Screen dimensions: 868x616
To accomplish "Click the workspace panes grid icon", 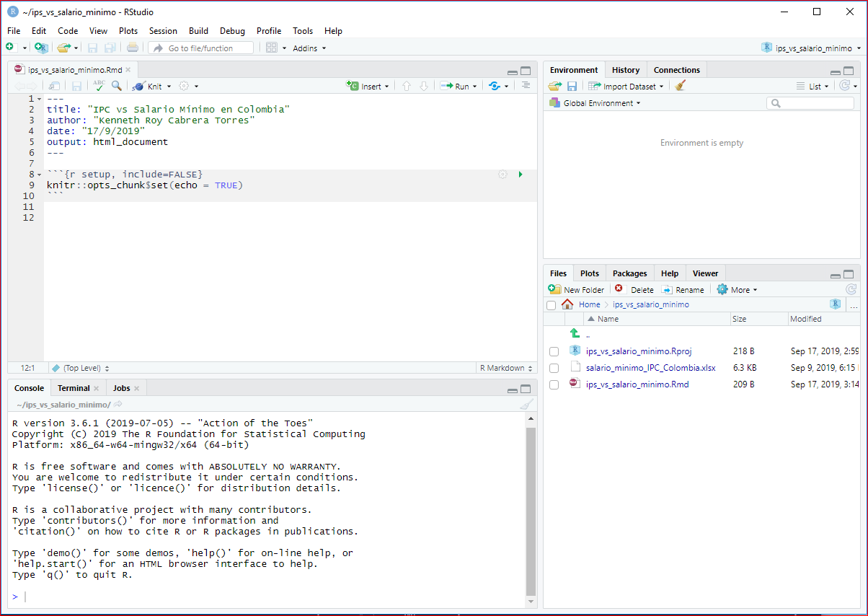I will tap(272, 48).
